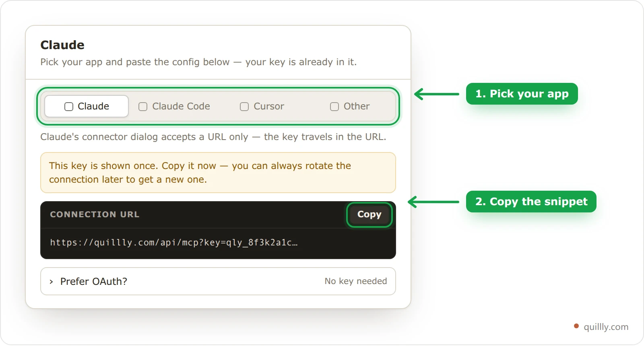644x346 pixels.
Task: Expand the Prefer OAuth? section
Action: click(218, 281)
